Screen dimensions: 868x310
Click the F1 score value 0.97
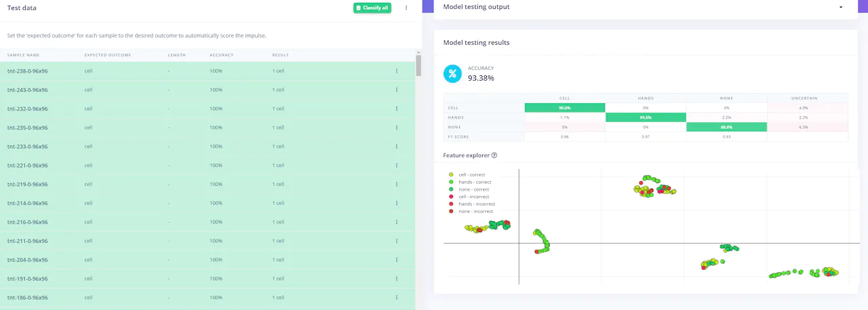click(645, 137)
